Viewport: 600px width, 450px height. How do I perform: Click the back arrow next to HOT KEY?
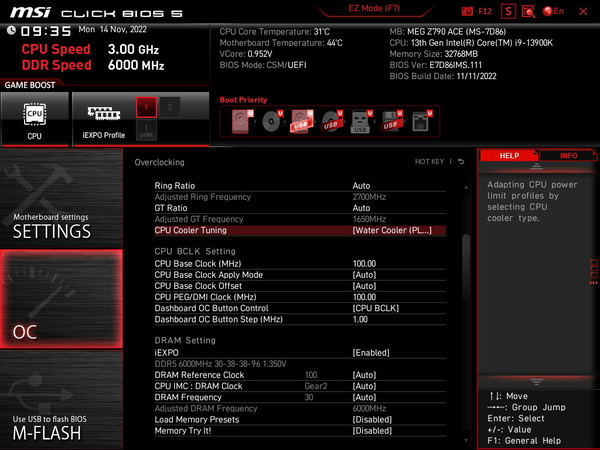coord(461,161)
